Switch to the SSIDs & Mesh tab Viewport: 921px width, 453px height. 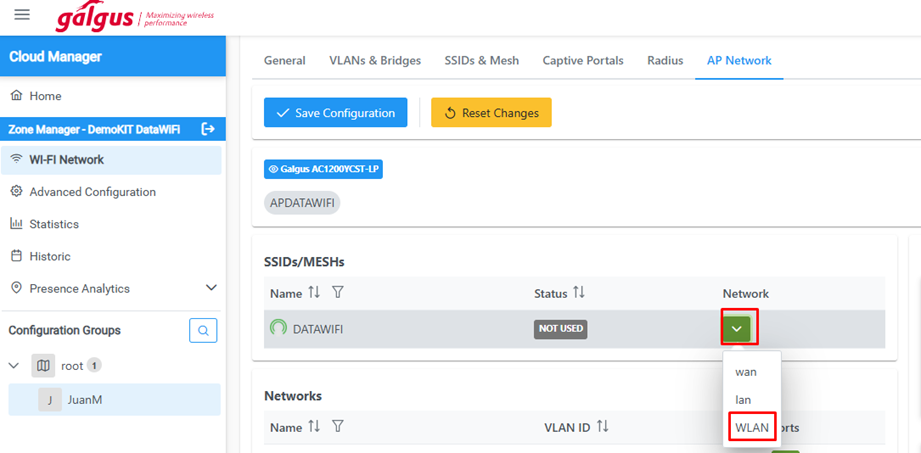pyautogui.click(x=482, y=60)
